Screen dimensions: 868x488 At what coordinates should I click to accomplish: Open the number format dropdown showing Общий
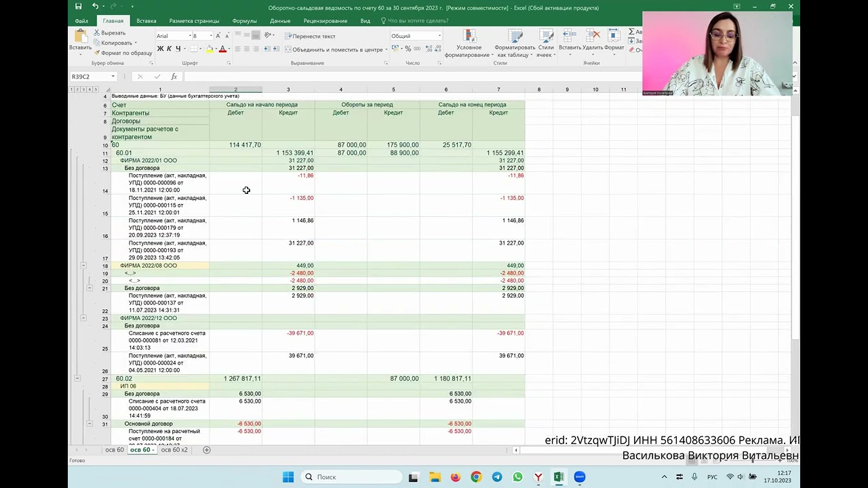(x=416, y=36)
